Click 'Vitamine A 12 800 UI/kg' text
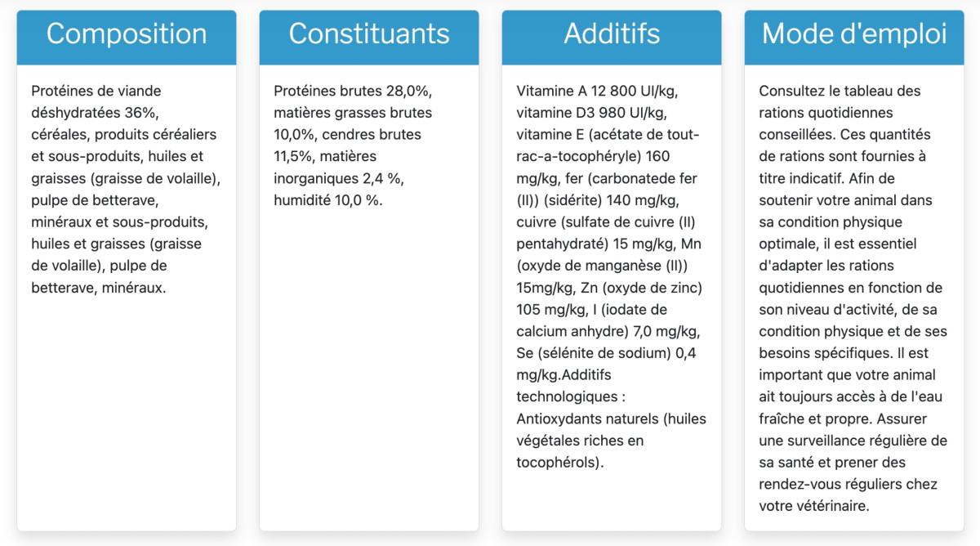The image size is (980, 546). click(597, 90)
